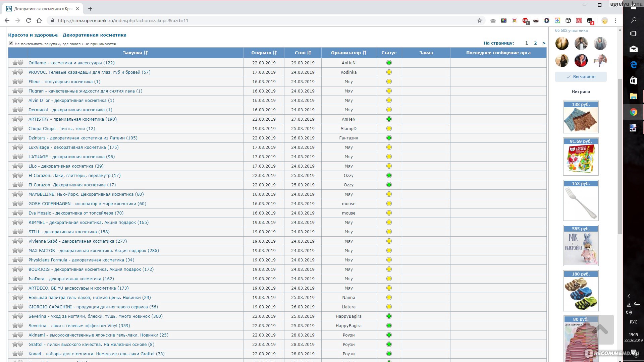The width and height of the screenshot is (644, 362).
Task: View site security lock info
Action: click(x=52, y=20)
